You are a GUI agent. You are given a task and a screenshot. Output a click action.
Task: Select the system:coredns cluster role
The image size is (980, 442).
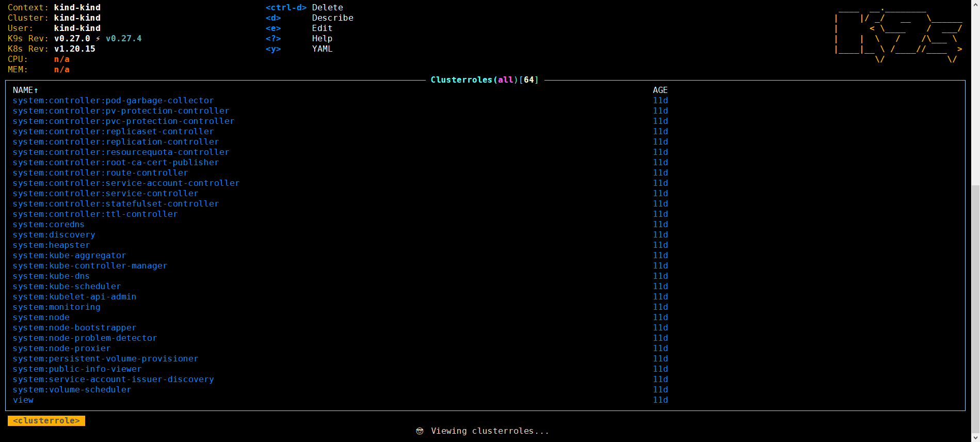tap(49, 225)
